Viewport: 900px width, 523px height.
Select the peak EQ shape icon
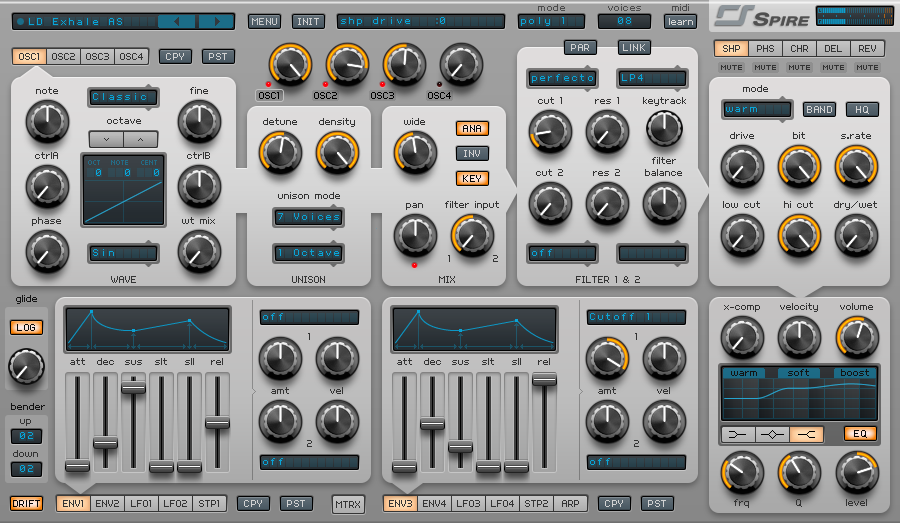(x=773, y=435)
